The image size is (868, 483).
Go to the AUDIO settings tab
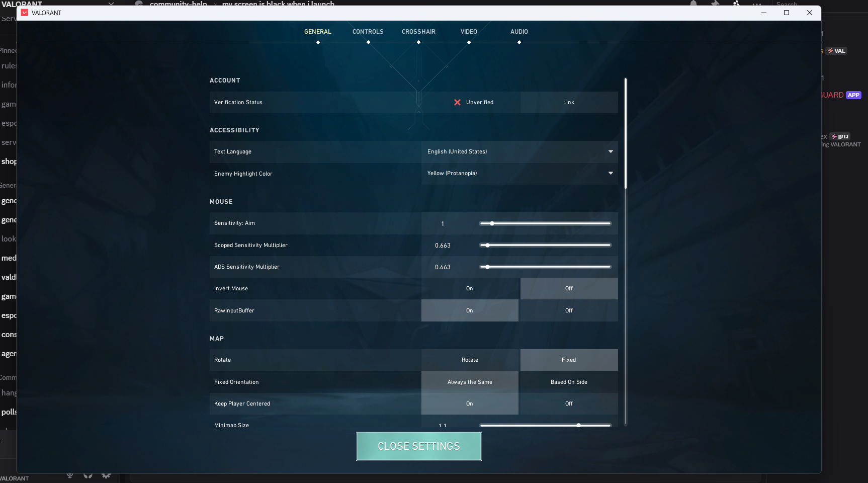(x=519, y=32)
